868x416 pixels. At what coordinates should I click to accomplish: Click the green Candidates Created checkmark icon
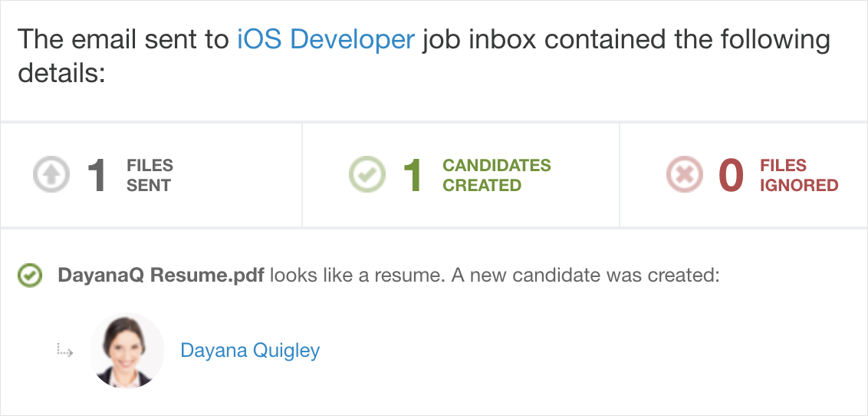tap(367, 175)
